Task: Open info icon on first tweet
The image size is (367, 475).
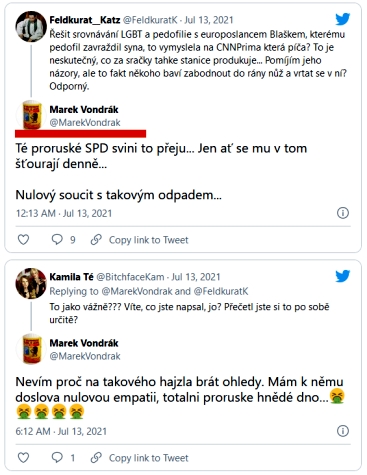Action: [x=343, y=213]
